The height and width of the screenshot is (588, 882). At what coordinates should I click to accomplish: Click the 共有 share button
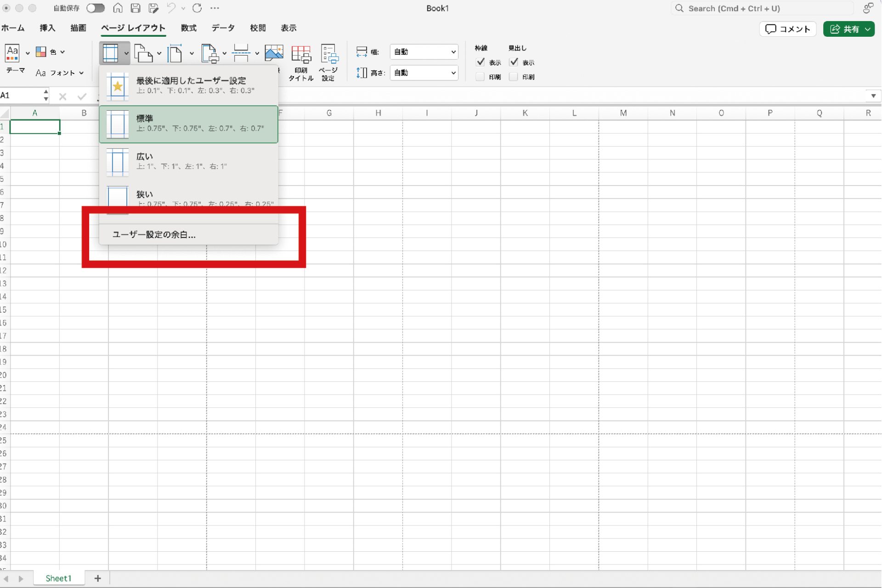click(848, 29)
